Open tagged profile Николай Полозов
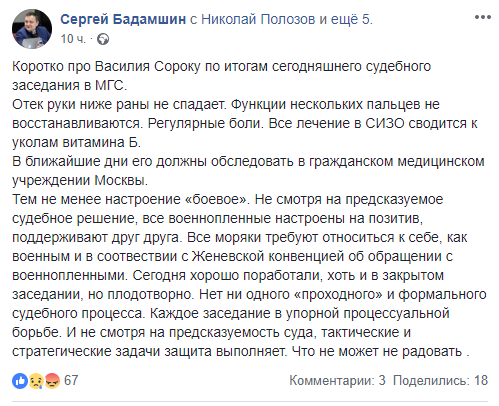Viewport: 499px width, 406px height. (258, 19)
